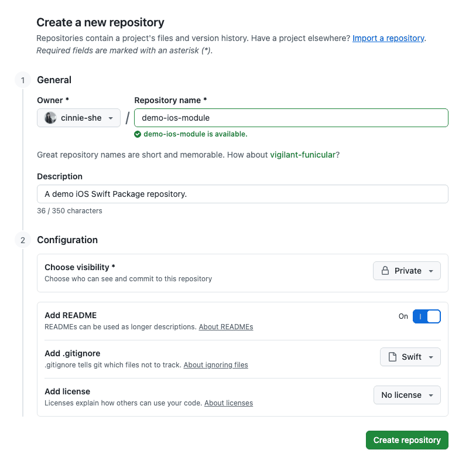
Task: Select the suggested name vigilant-funicular
Action: click(x=302, y=155)
